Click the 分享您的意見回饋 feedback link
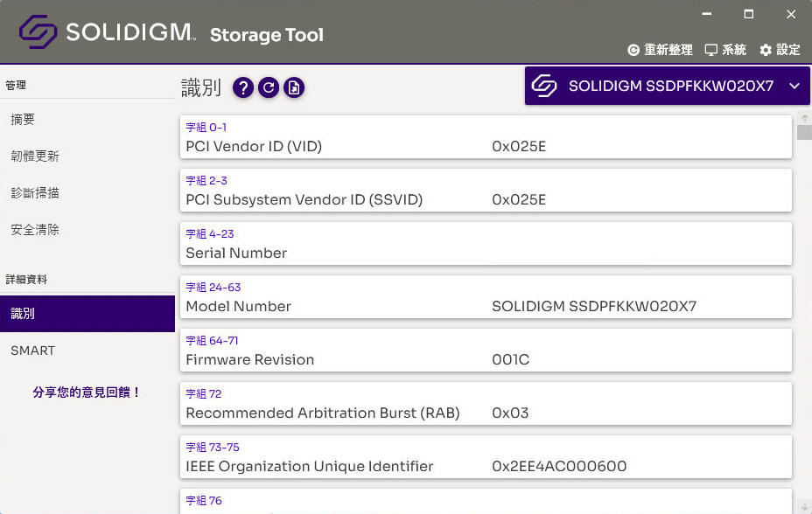 point(87,392)
